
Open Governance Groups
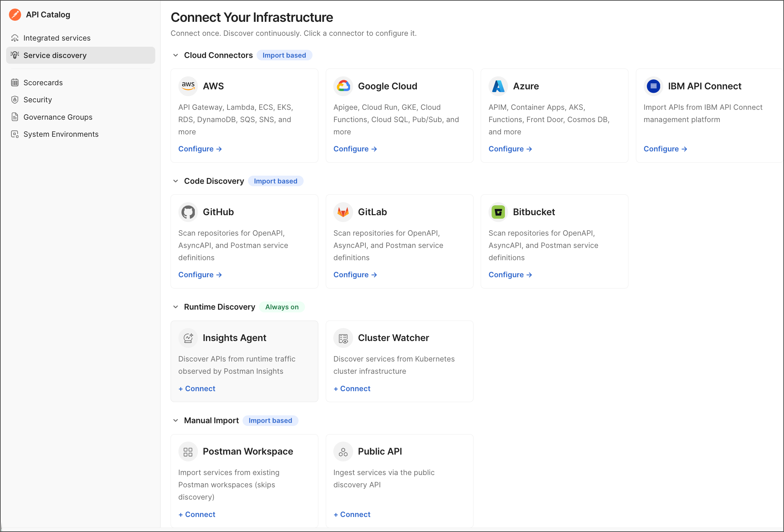(81, 117)
